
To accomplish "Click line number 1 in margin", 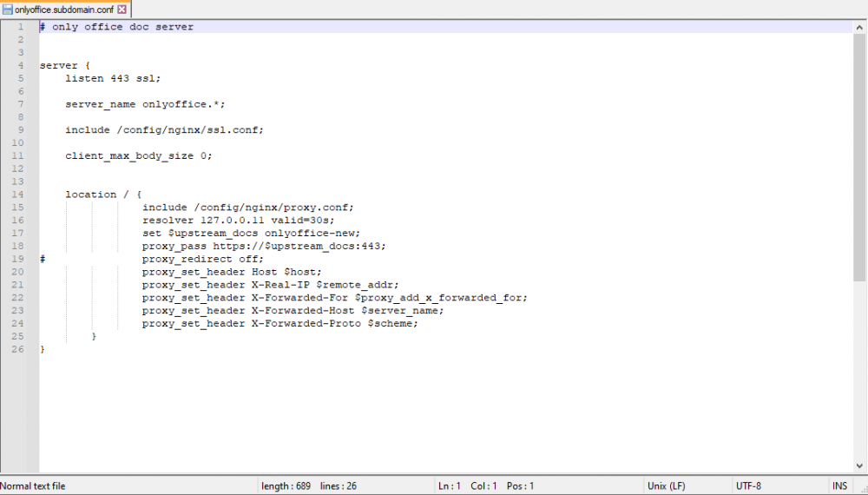I will (x=21, y=27).
